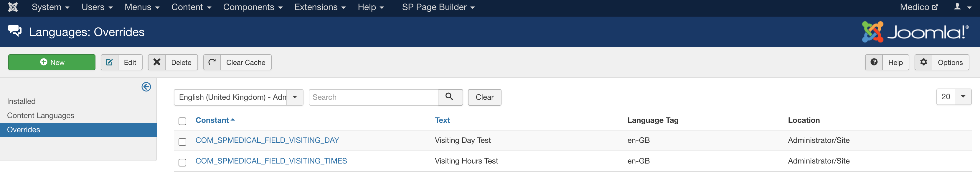Select the checkbox beside COM_SPMEDICAL_FIELD_VISITING_TIMES
The height and width of the screenshot is (183, 980).
coord(182,162)
